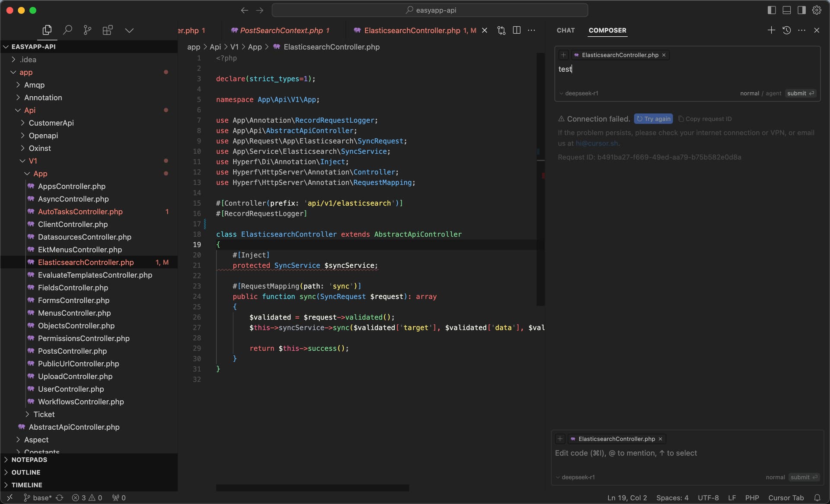The width and height of the screenshot is (830, 504).
Task: Click the split editor icon
Action: [517, 30]
